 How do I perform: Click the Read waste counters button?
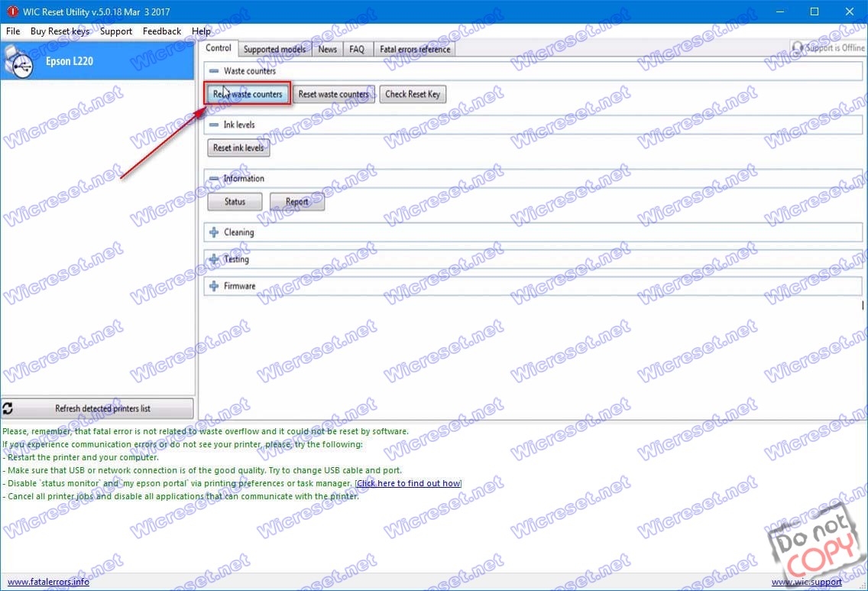(x=248, y=94)
